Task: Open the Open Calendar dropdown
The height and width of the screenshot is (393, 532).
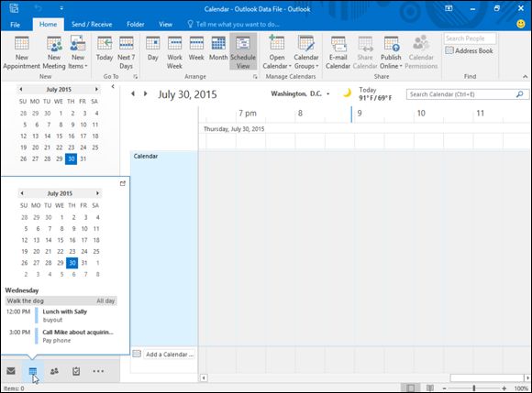Action: (x=277, y=52)
